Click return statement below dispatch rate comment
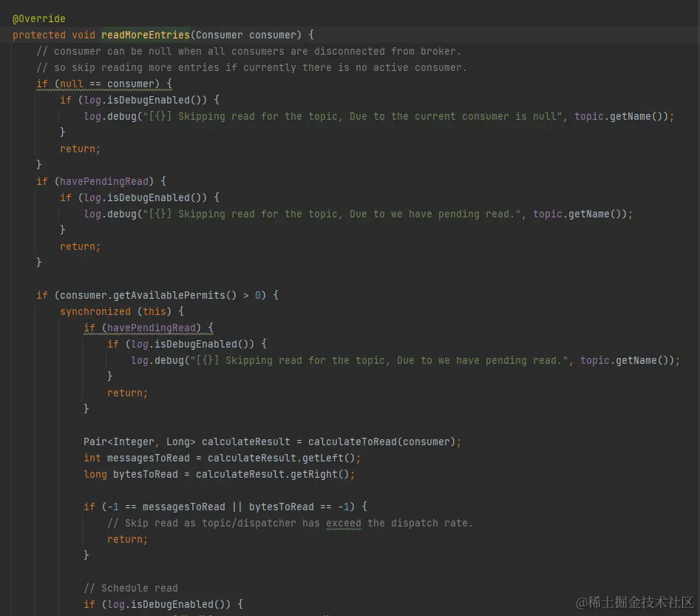Image resolution: width=700 pixels, height=616 pixels. (x=127, y=540)
